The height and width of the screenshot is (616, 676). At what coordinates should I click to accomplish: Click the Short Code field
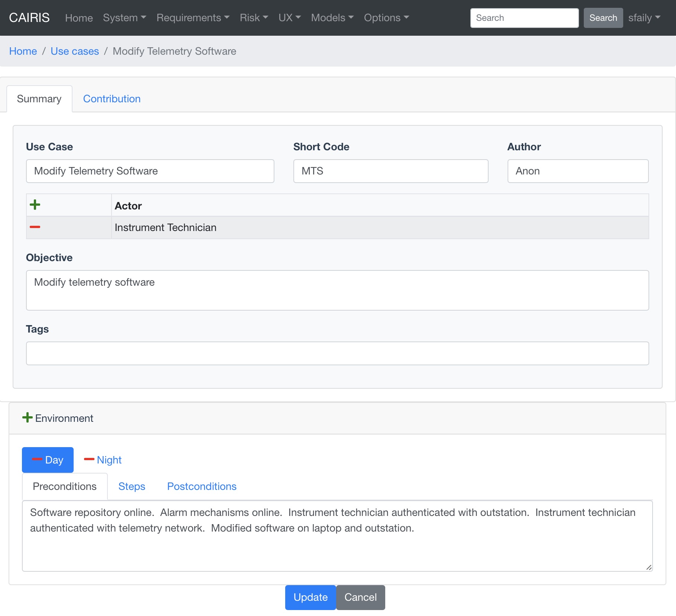[391, 171]
